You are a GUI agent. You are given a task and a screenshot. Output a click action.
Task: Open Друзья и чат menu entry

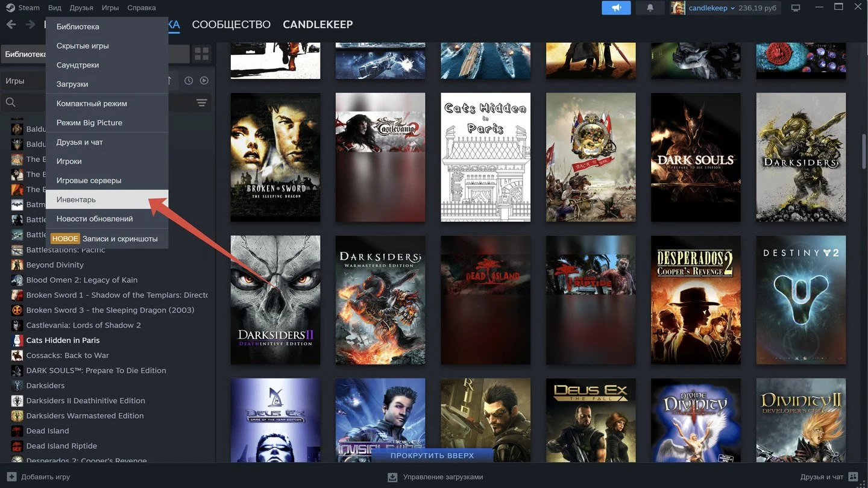tap(107, 142)
